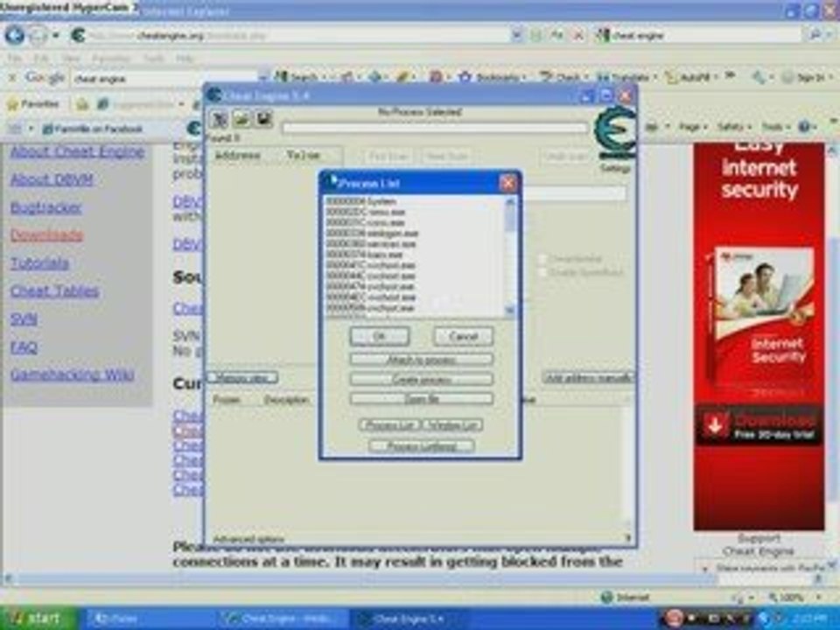Click the Attach to process button
Viewport: 840px width, 630px height.
(x=421, y=360)
